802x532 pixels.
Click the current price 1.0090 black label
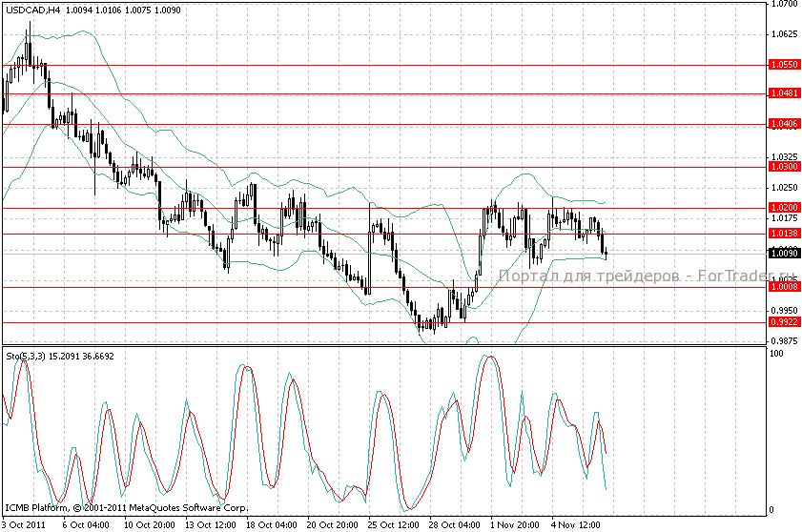point(782,254)
